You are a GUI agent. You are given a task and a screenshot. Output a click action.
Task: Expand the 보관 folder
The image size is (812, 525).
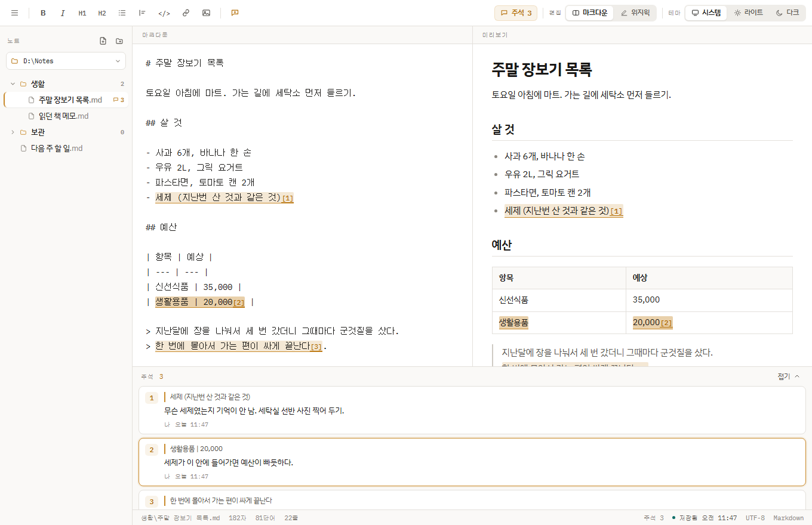click(x=13, y=132)
